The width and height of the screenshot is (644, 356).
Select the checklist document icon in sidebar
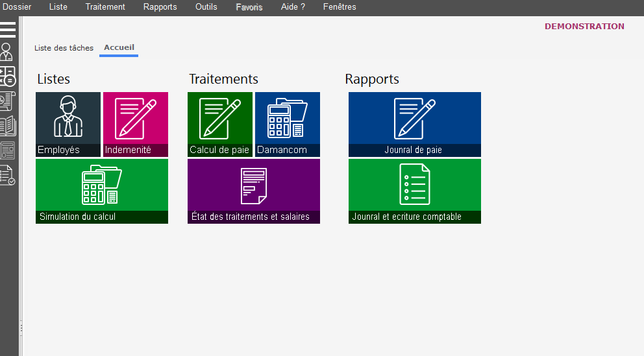point(7,175)
